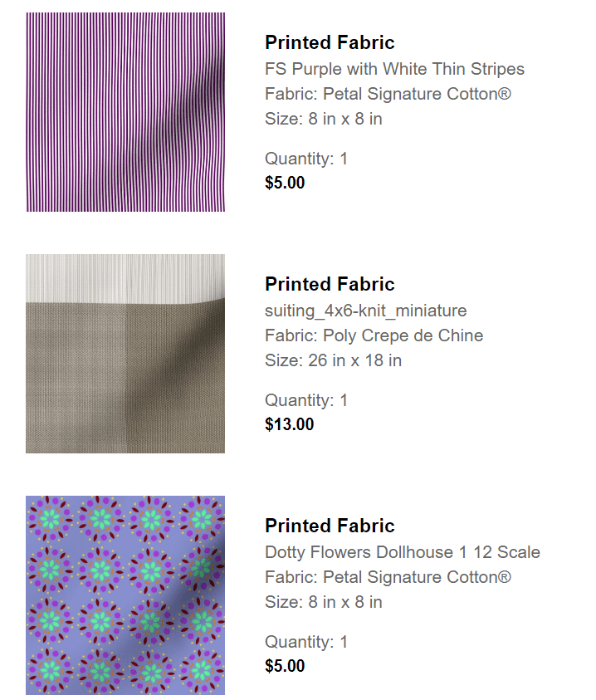Click the purple striped fabric thumbnail
This screenshot has width=596, height=700.
pyautogui.click(x=125, y=112)
